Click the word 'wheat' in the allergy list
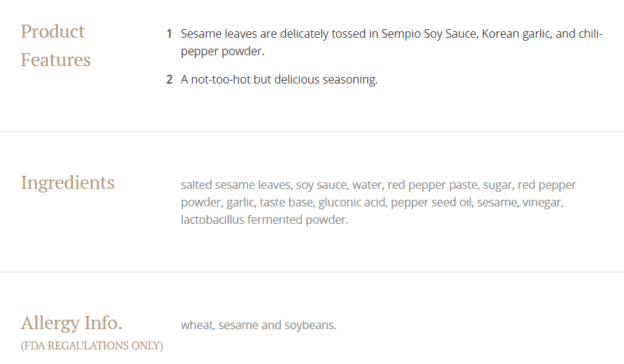Viewport: 624px width, 364px height. tap(196, 325)
